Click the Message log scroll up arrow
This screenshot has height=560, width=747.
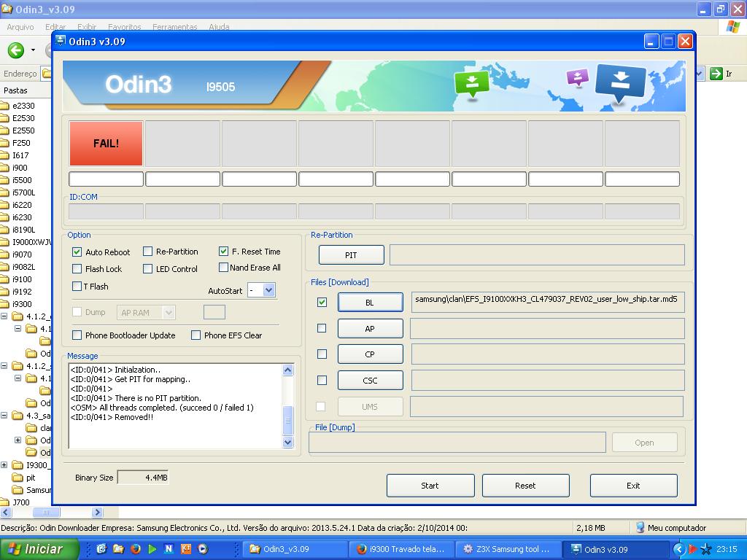tap(287, 370)
